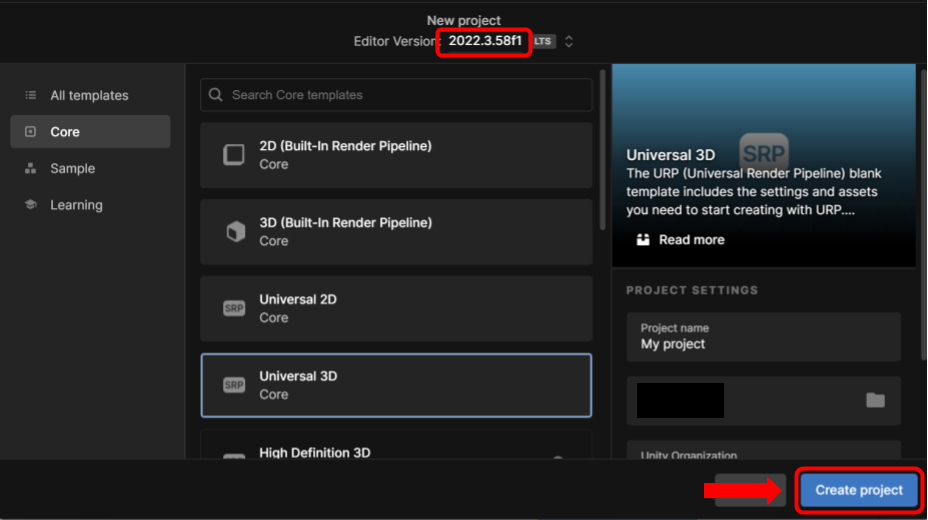The width and height of the screenshot is (928, 520).
Task: Click the All templates list icon
Action: point(31,95)
